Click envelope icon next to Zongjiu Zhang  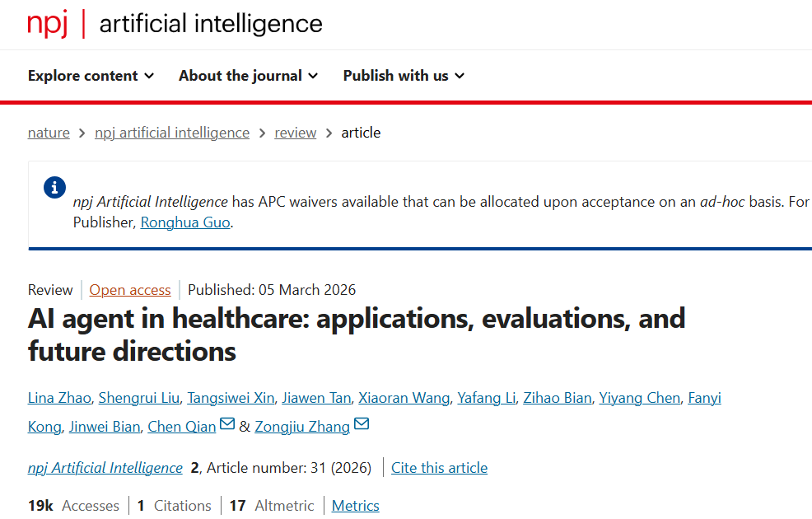click(x=362, y=425)
